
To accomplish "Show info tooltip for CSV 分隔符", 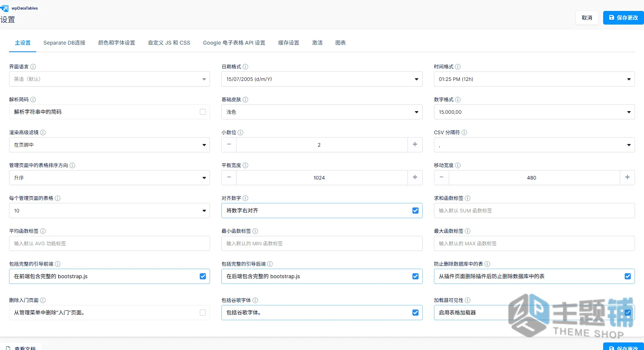I will pyautogui.click(x=465, y=132).
